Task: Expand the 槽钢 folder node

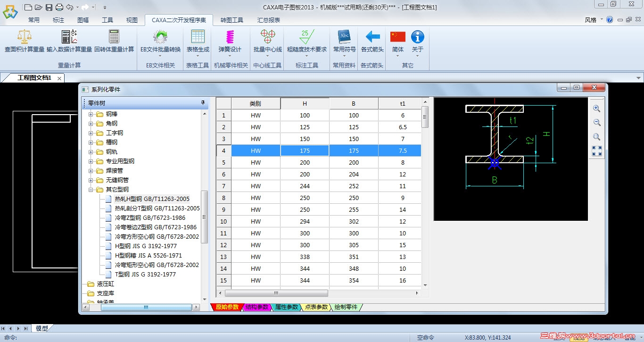Action: 91,142
